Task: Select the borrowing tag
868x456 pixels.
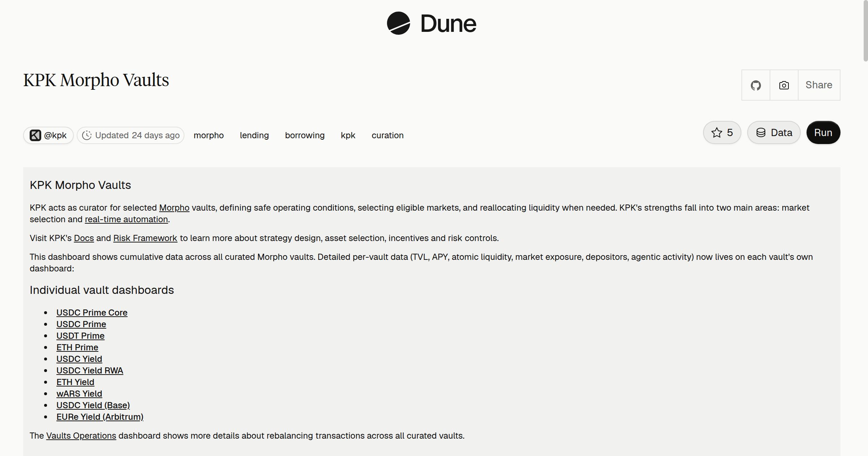Action: point(305,135)
